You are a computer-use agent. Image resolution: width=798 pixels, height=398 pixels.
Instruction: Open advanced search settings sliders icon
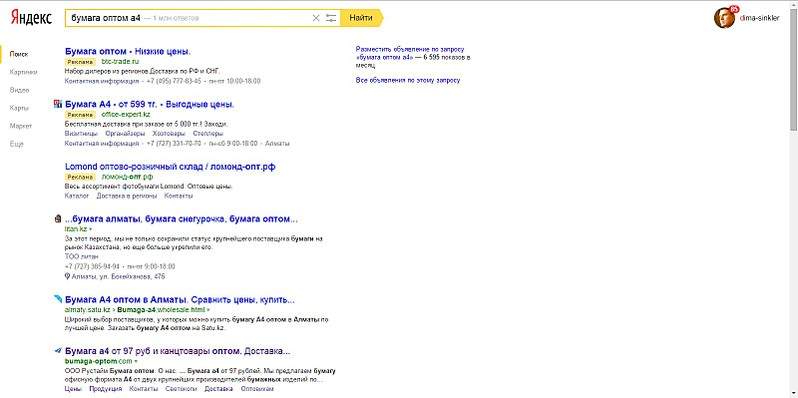click(x=331, y=18)
